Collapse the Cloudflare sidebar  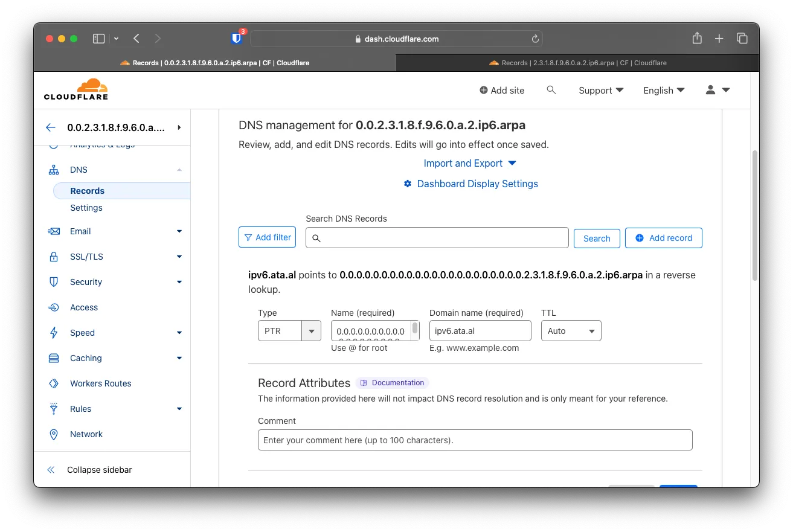click(89, 470)
